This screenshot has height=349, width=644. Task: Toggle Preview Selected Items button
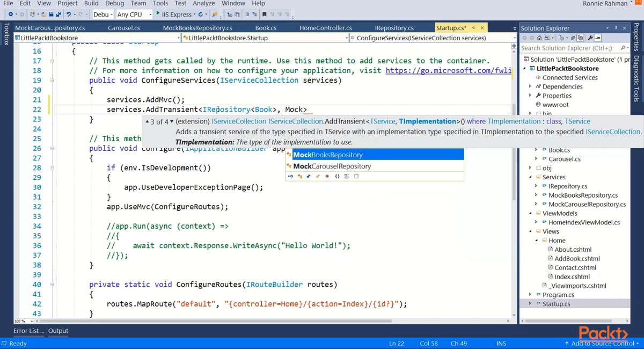(x=598, y=38)
